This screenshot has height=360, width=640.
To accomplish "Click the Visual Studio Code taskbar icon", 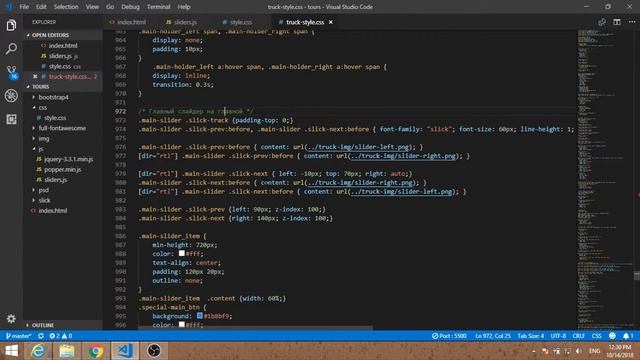I will (125, 351).
